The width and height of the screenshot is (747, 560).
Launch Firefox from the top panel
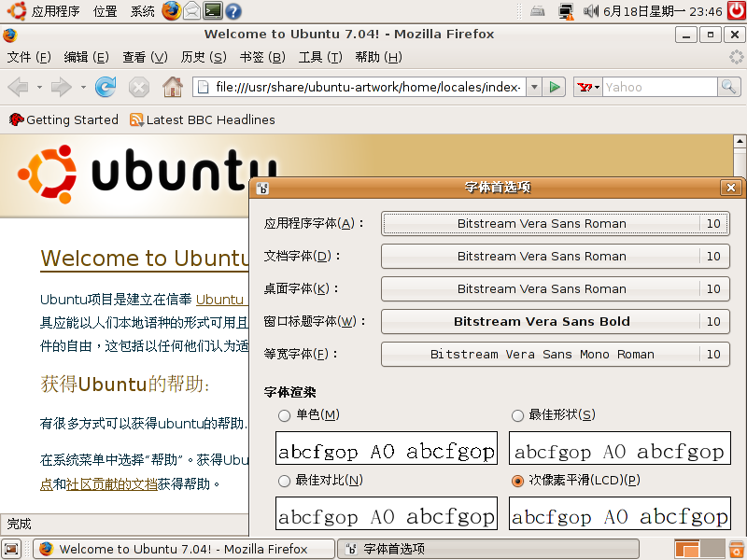pos(172,10)
